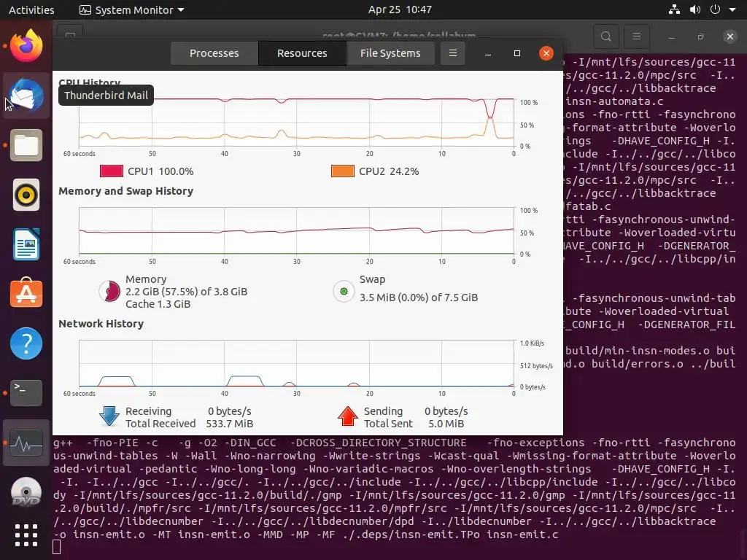Click inside the Memory and Swap graph
This screenshot has width=747, height=560.
pyautogui.click(x=296, y=230)
